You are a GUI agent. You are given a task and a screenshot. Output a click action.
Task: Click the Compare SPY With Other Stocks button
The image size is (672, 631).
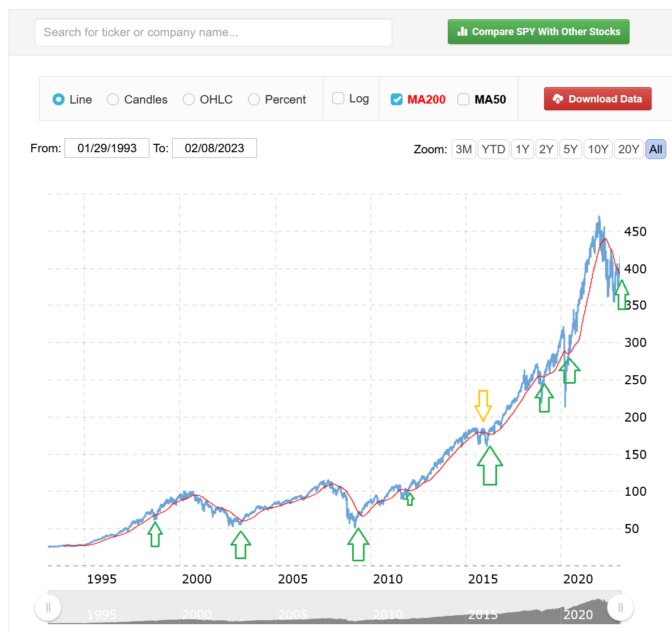click(538, 32)
